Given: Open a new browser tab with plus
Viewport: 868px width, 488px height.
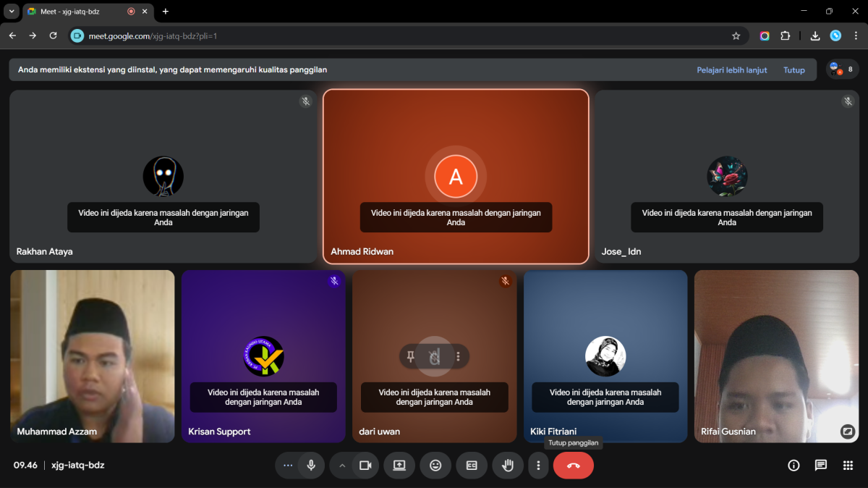Looking at the screenshot, I should [166, 12].
